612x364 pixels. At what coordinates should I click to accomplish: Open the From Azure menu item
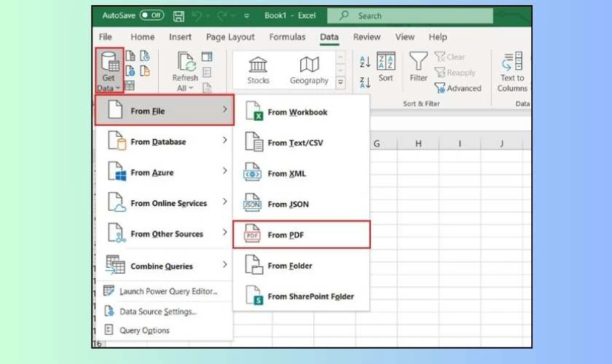pyautogui.click(x=165, y=172)
